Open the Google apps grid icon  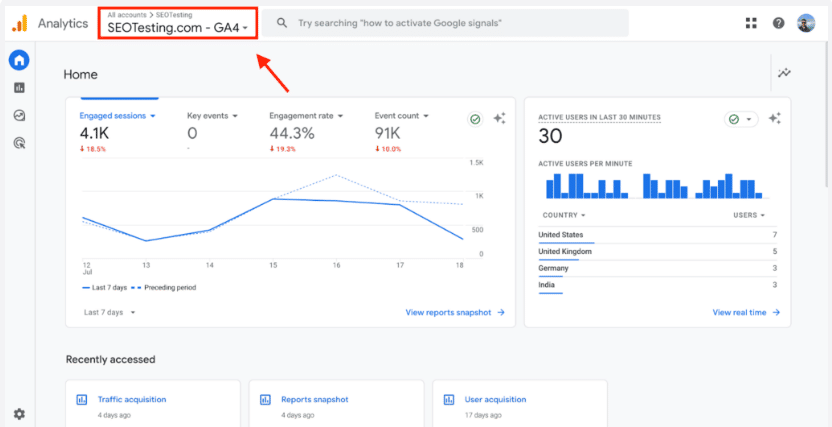(x=751, y=23)
